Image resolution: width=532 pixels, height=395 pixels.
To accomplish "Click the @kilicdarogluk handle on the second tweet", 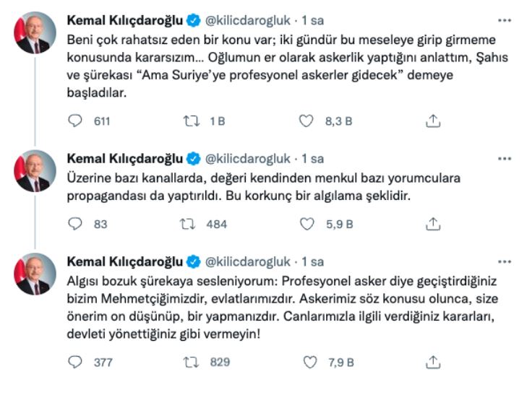I will pos(248,159).
